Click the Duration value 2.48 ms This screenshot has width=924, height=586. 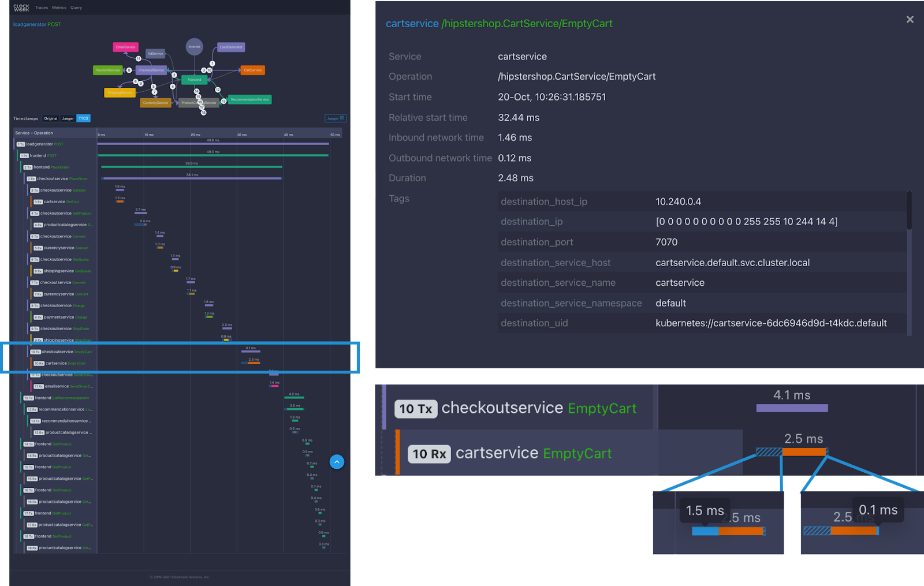(x=516, y=178)
